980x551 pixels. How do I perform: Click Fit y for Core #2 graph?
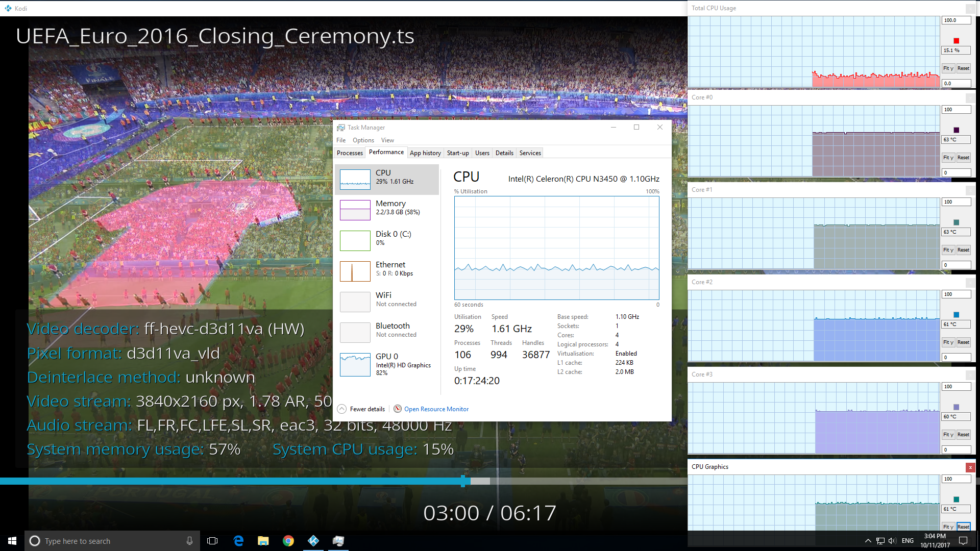click(948, 342)
